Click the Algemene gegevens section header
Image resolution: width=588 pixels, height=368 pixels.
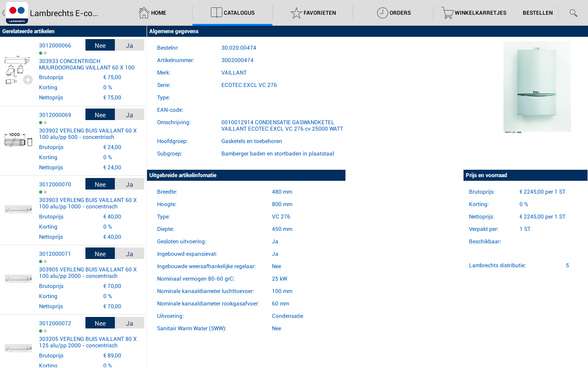pos(367,31)
